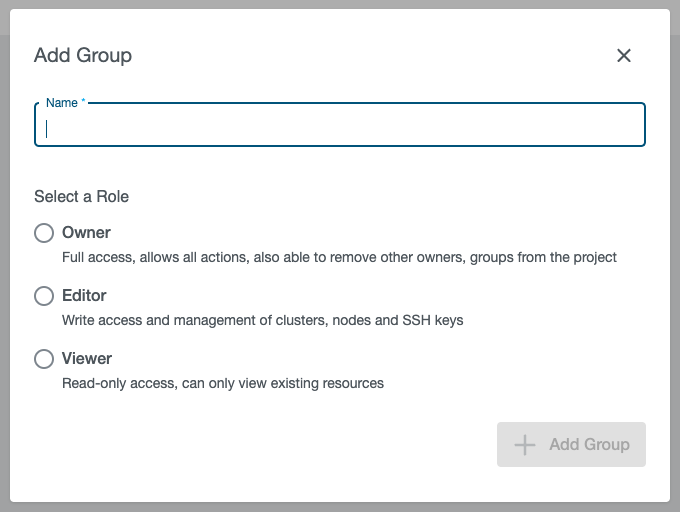Click the Owner full access description
The width and height of the screenshot is (680, 512).
coord(339,258)
